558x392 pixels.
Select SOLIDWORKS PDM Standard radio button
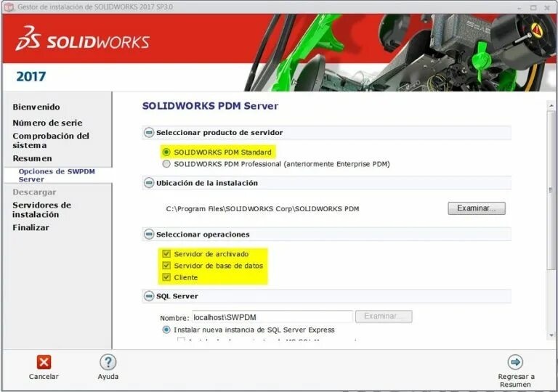(x=166, y=152)
